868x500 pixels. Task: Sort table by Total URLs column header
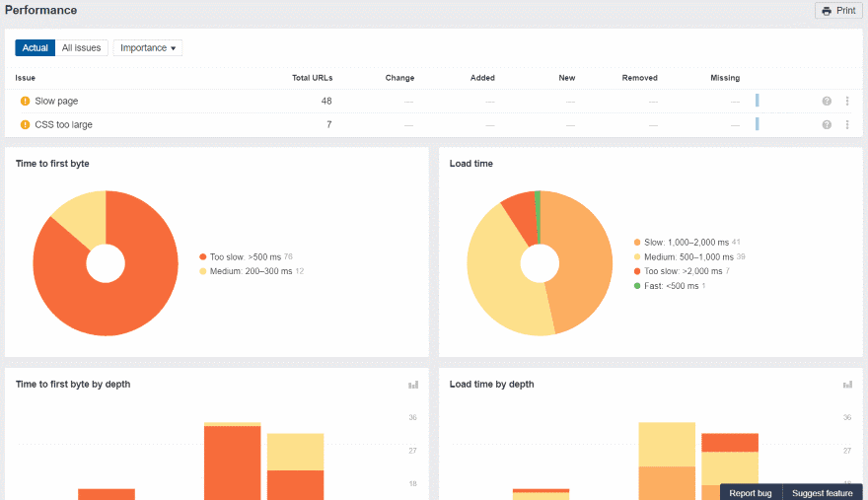(x=312, y=78)
